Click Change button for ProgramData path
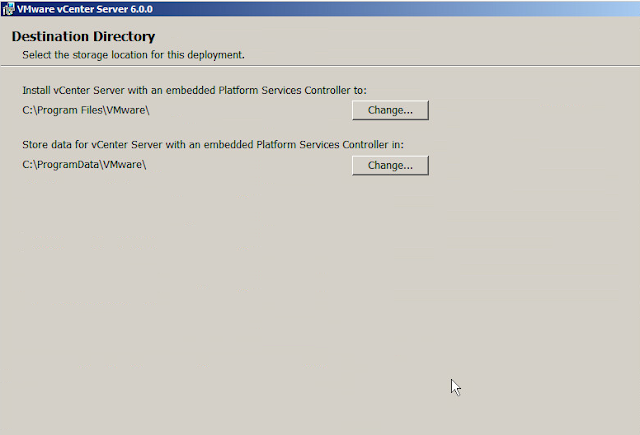Screen dimensions: 640x435 (x=390, y=165)
